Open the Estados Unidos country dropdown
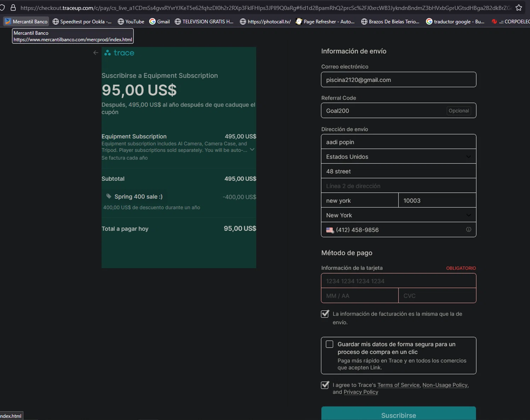The width and height of the screenshot is (530, 420). coord(399,156)
